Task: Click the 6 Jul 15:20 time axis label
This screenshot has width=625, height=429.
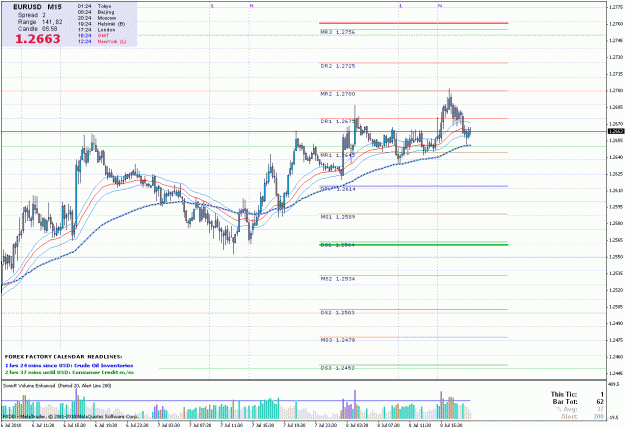Action: [x=74, y=425]
